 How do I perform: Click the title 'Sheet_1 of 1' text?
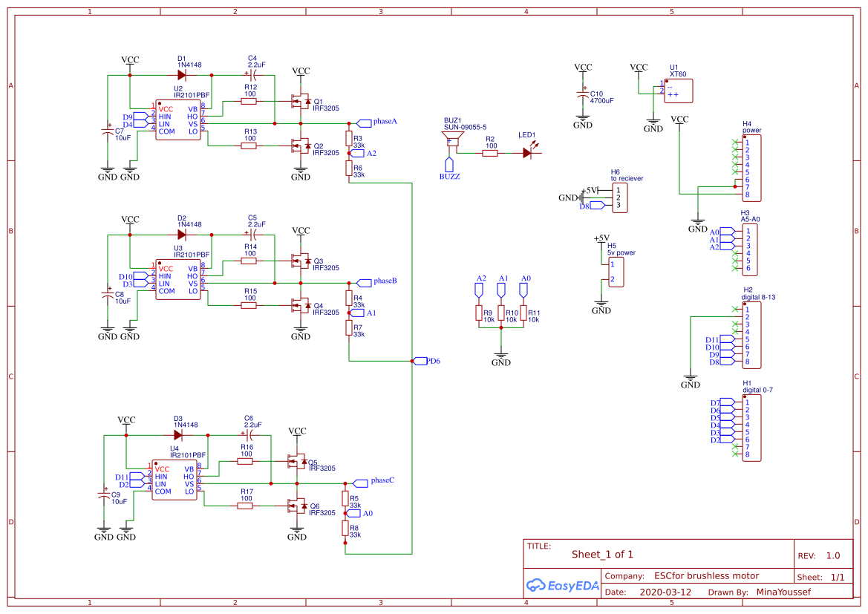[602, 554]
